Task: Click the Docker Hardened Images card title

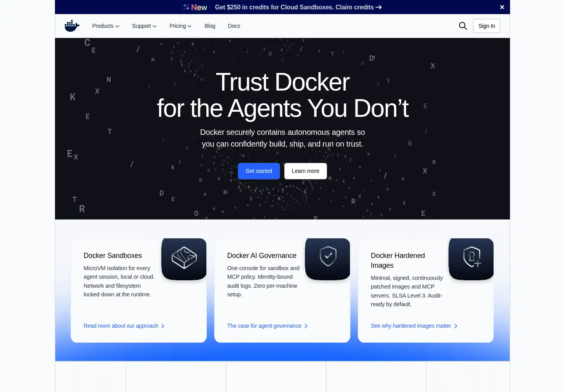Action: [398, 260]
